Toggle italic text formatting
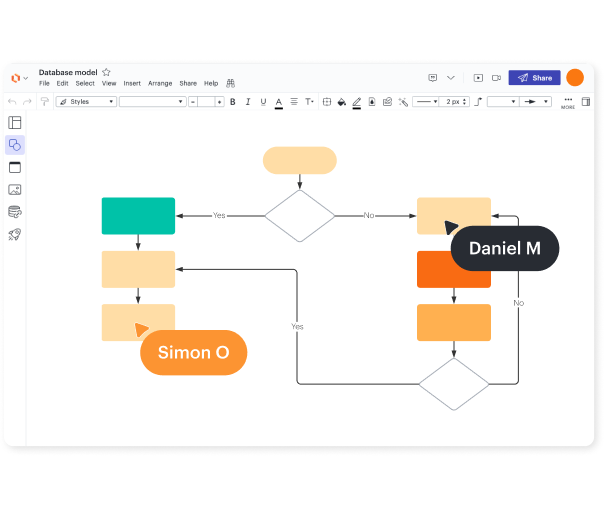Image resolution: width=608 pixels, height=509 pixels. (248, 102)
